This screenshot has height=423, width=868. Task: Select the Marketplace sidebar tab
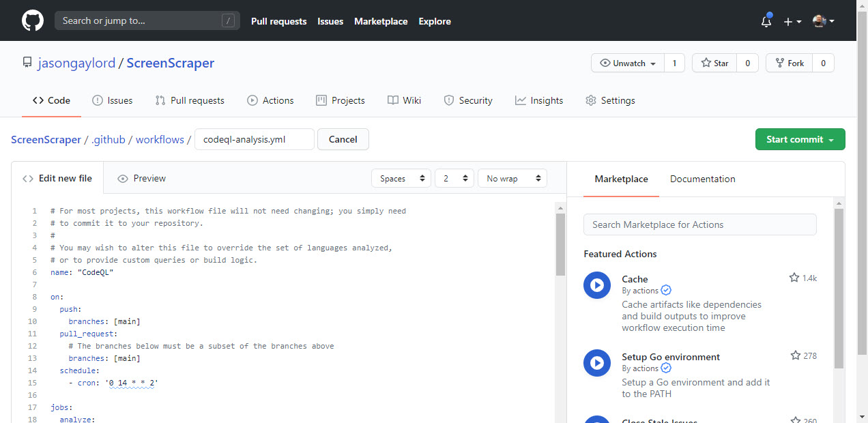622,179
